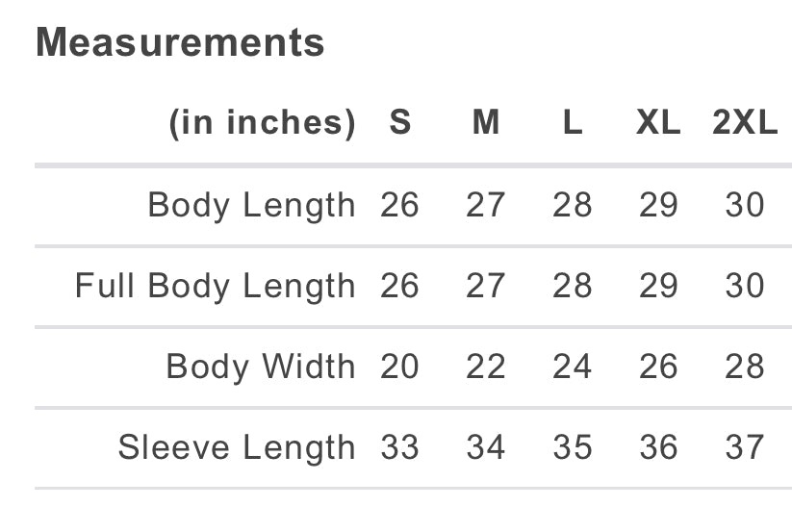Click the Measurements heading

180,42
